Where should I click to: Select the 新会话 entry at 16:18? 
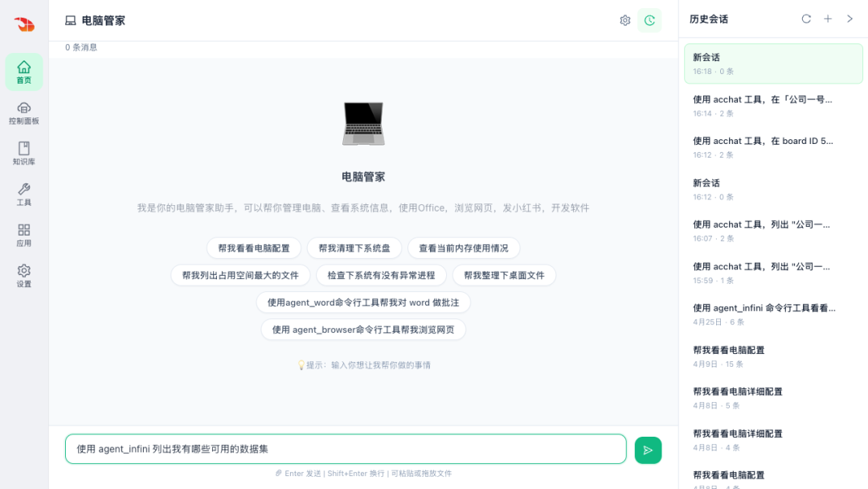pos(773,64)
